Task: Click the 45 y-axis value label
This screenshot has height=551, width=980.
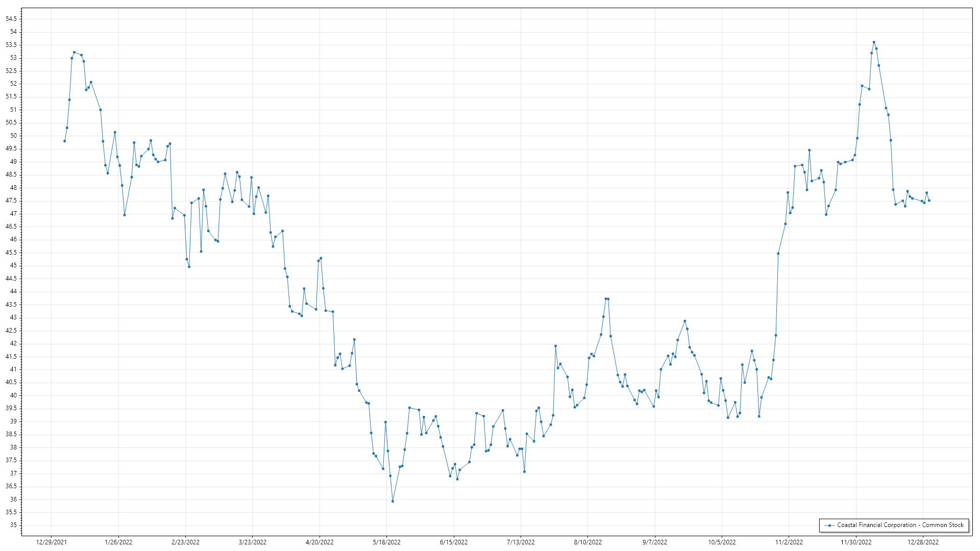Action: [x=13, y=265]
